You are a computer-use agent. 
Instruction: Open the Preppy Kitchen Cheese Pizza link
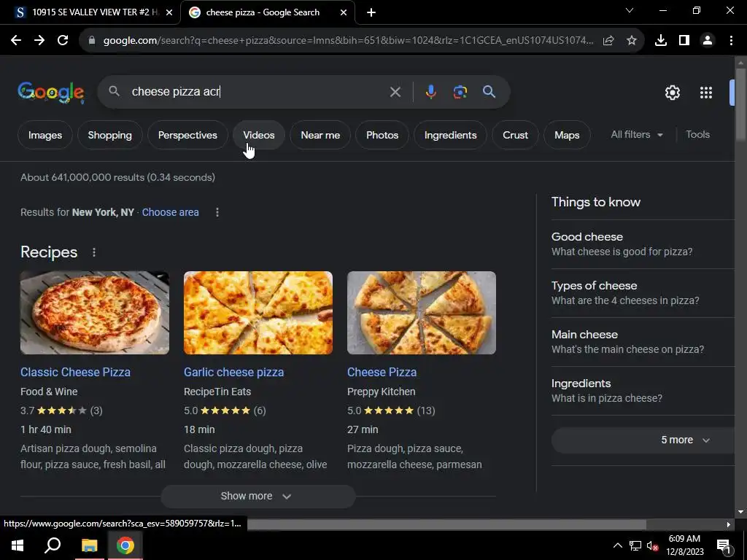[x=382, y=373]
